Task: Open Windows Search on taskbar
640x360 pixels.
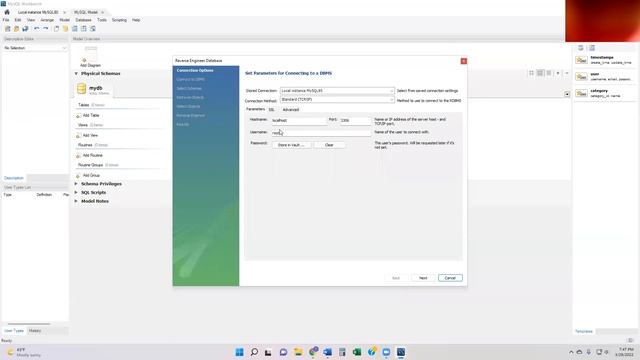Action: tap(254, 352)
